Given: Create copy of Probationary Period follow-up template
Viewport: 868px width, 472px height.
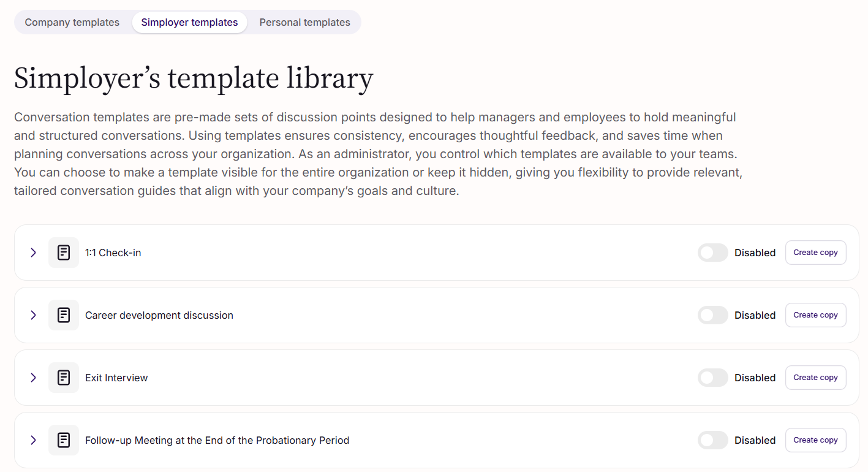Looking at the screenshot, I should 815,440.
